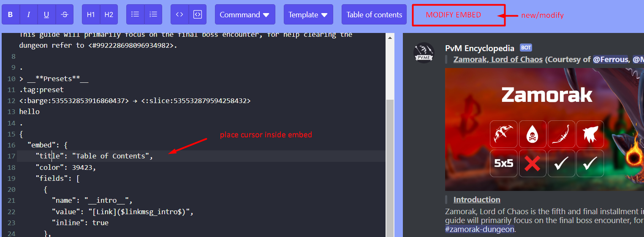Click the 5x5 tile in banner
Screen dimensions: 644x237
504,163
